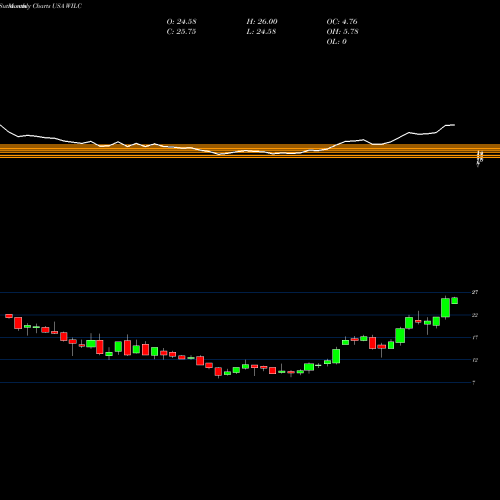Select the 12 price axis label

[x=475, y=360]
